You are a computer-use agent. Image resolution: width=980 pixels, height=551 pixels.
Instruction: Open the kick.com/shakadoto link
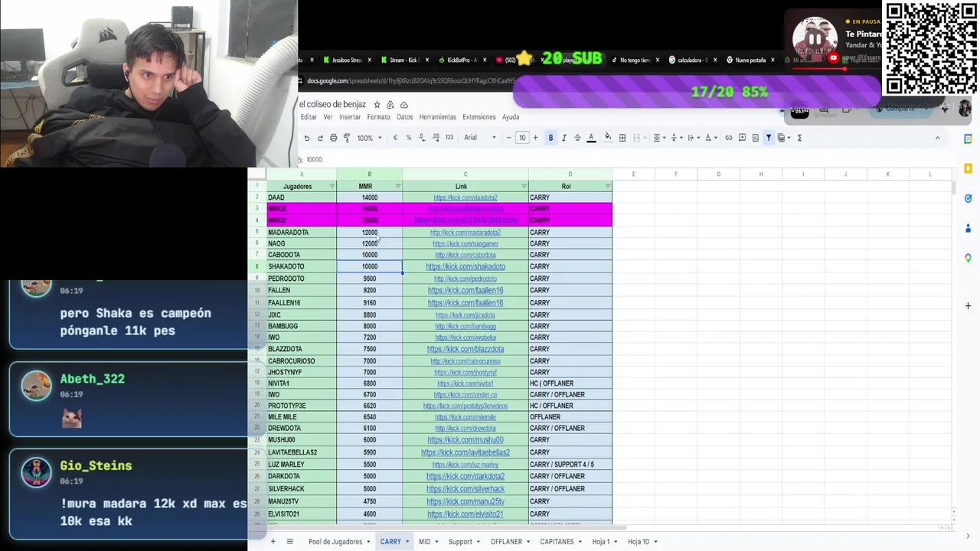pos(465,266)
